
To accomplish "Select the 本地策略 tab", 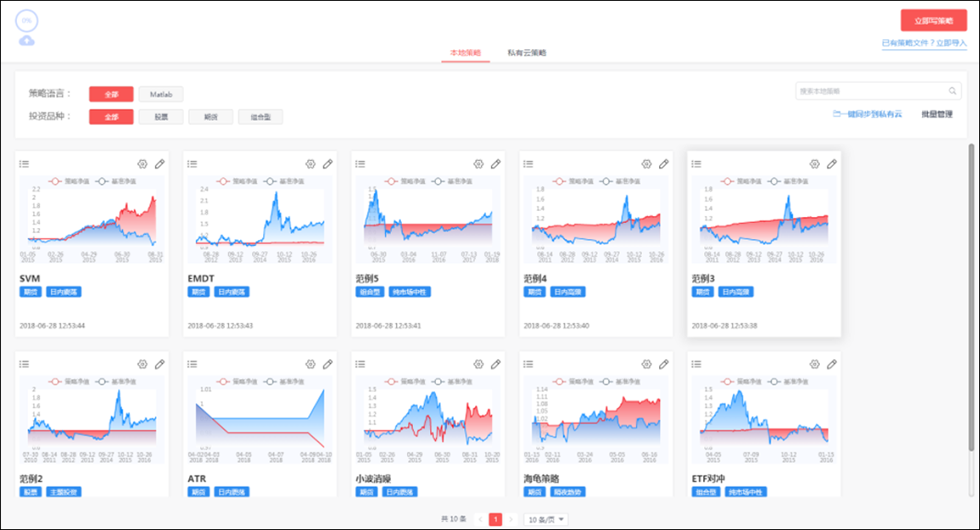I will 466,53.
